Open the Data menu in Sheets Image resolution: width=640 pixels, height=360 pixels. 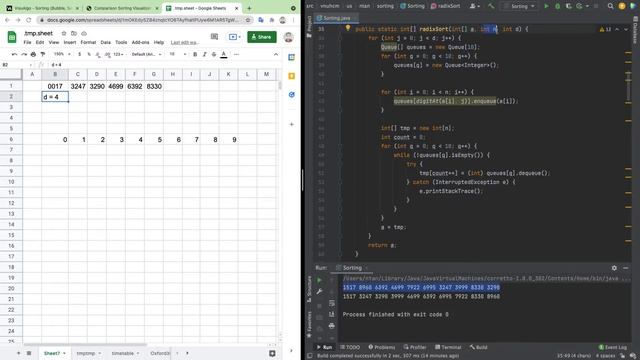pos(106,42)
